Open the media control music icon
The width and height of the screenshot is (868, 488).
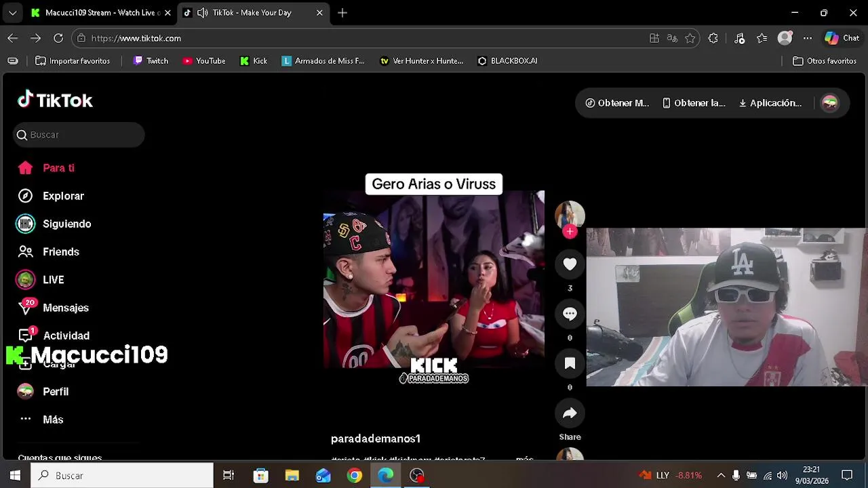739,39
